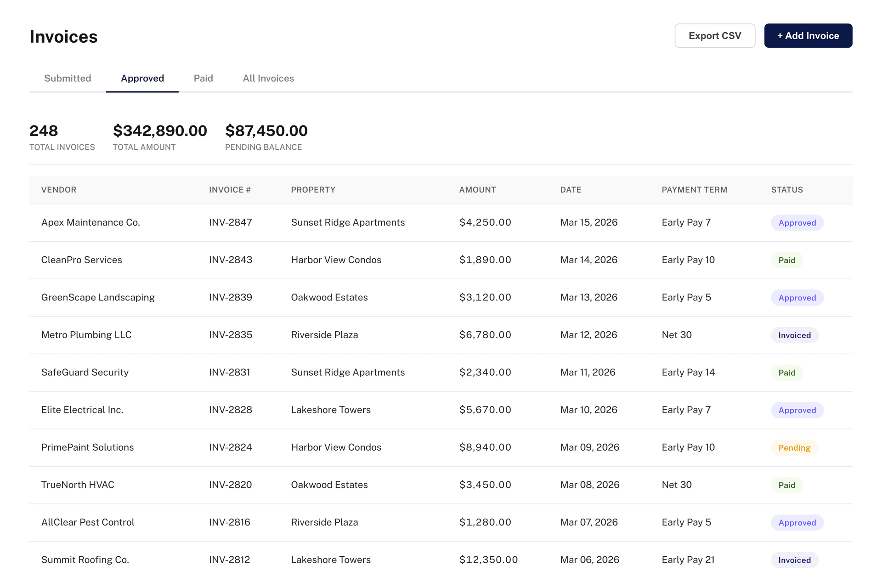
Task: Select invoice INV-2847 from Apex Maintenance Co.
Action: (x=230, y=222)
